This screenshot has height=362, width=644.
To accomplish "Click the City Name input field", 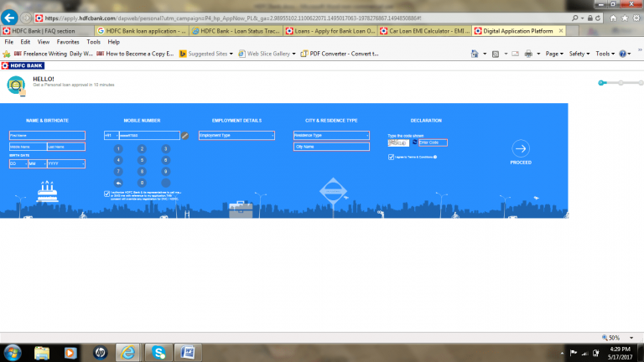I will point(331,147).
